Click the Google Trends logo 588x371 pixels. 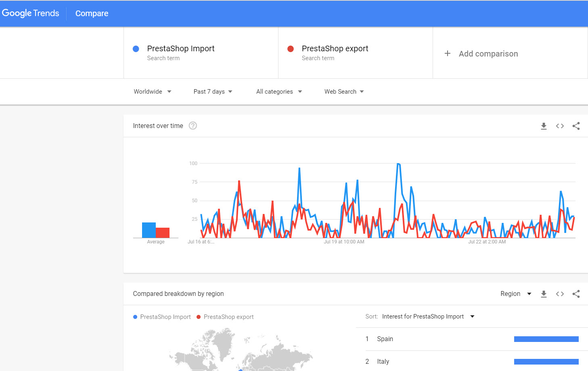pos(31,13)
